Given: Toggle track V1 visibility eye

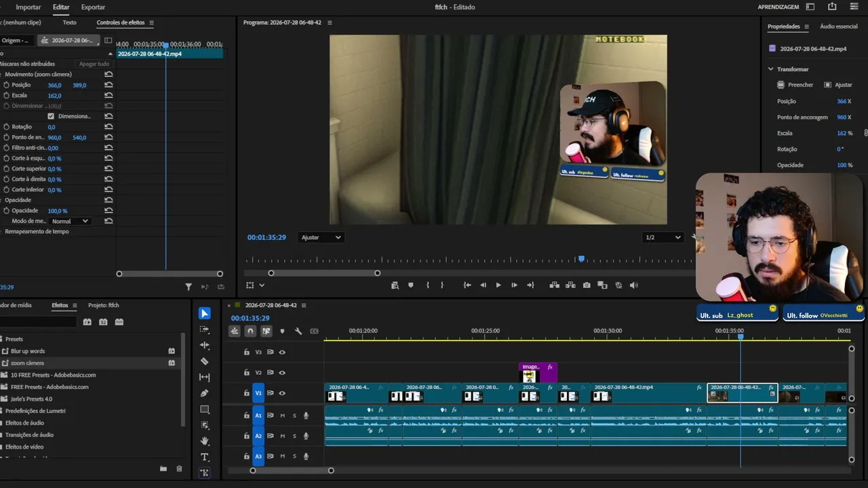Looking at the screenshot, I should [282, 393].
